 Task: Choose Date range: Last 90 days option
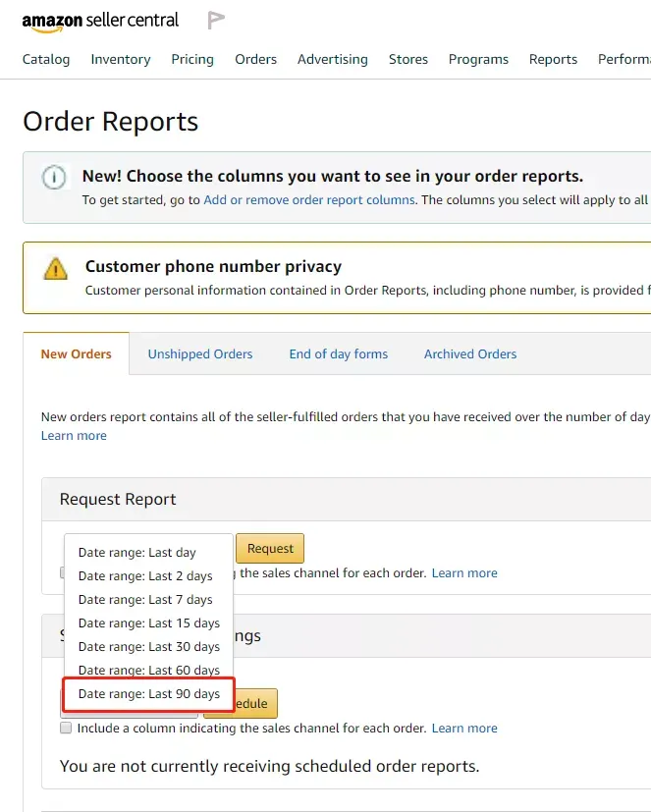[x=148, y=694]
